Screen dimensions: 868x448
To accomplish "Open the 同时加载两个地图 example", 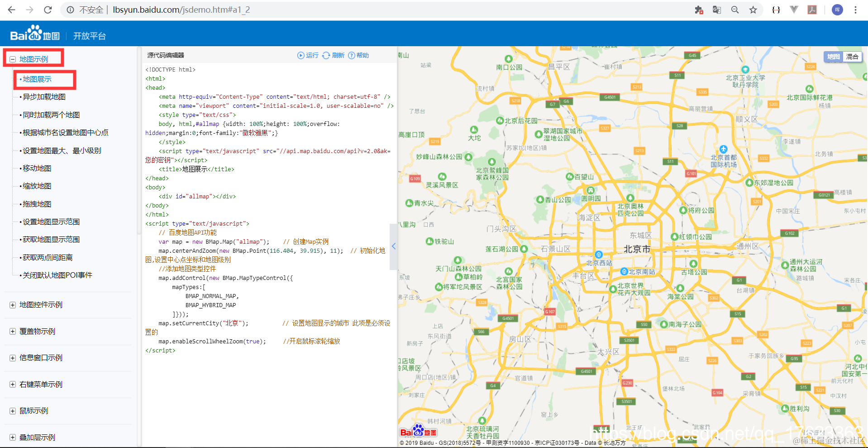I will [x=51, y=115].
